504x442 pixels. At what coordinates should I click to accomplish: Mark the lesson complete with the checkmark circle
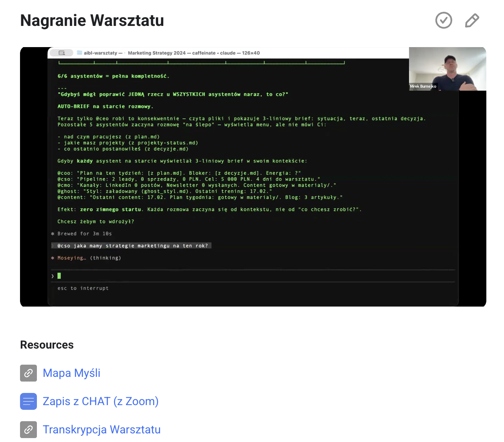[x=444, y=20]
